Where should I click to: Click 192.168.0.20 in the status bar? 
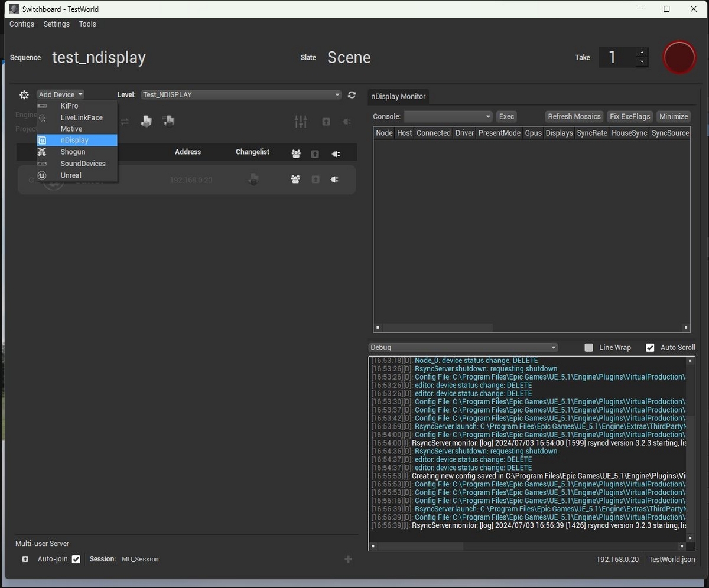pyautogui.click(x=617, y=560)
